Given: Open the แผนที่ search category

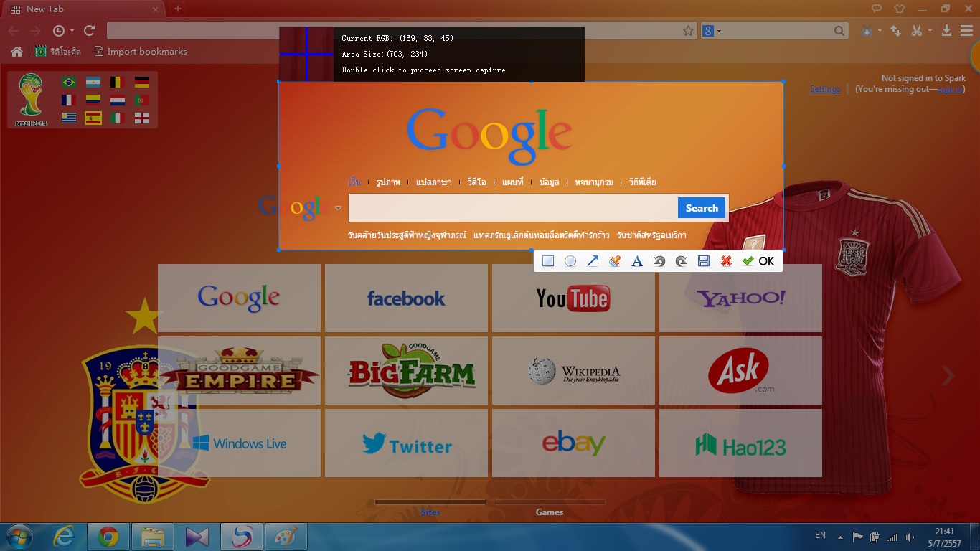Looking at the screenshot, I should (513, 182).
